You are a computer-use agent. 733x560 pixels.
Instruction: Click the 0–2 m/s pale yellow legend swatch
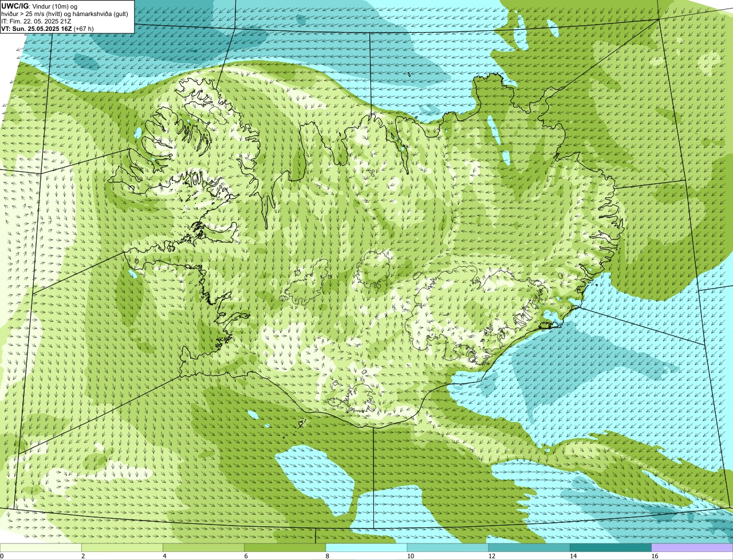coord(41,547)
